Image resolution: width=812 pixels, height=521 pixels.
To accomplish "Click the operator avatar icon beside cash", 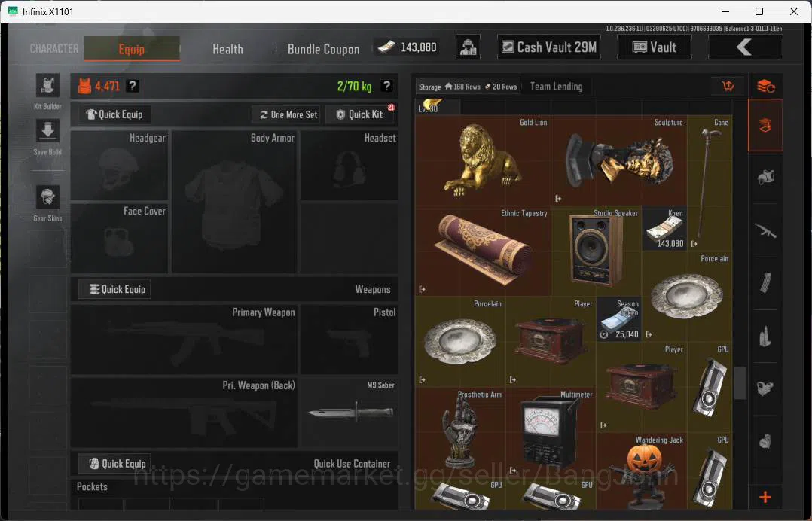I will (469, 47).
